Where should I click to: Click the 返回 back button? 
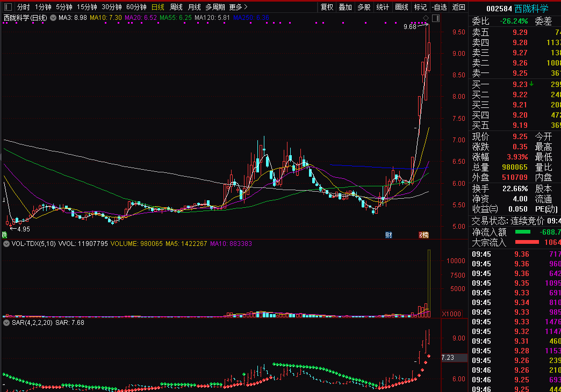[459, 7]
